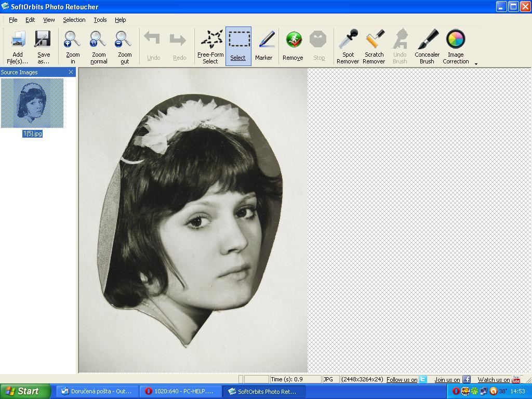Select the Free-Form Select tool
The height and width of the screenshot is (399, 532).
click(x=211, y=39)
